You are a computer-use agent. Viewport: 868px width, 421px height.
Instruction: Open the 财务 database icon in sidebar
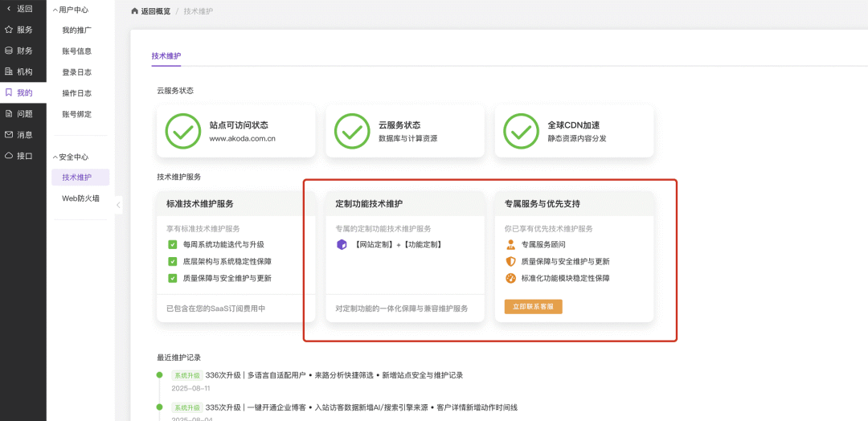tap(8, 51)
